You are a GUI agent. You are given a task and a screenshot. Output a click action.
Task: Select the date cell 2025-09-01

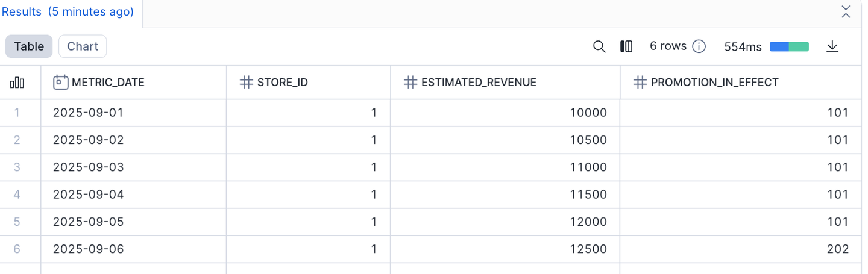[x=134, y=113]
